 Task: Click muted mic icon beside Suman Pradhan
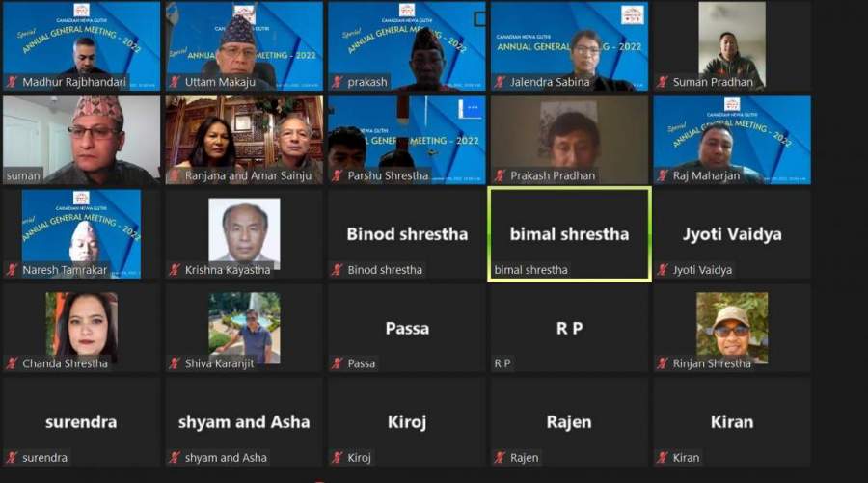pyautogui.click(x=663, y=82)
